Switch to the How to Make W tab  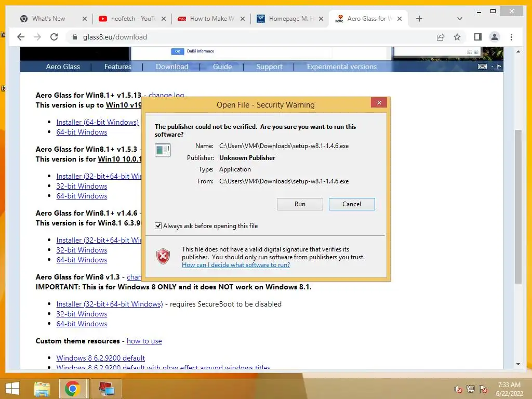pos(212,19)
